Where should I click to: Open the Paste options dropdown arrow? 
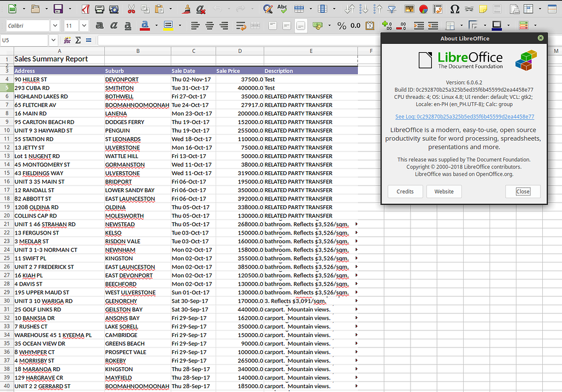[x=170, y=9]
